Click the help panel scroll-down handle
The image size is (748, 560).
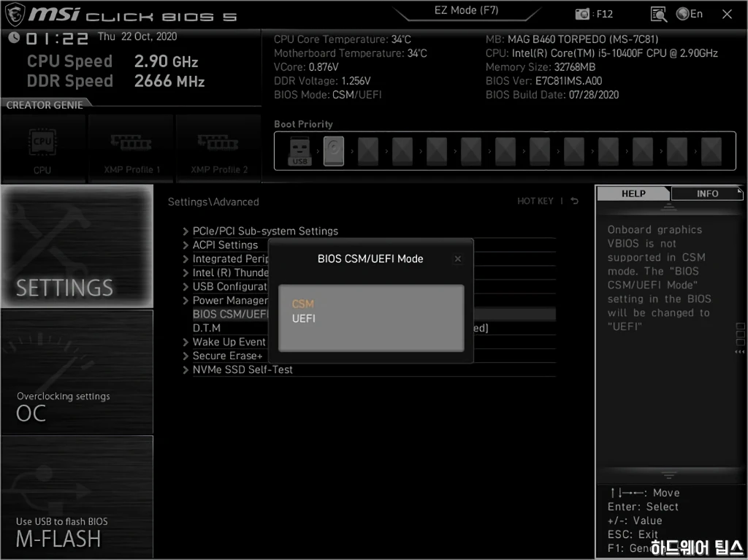[x=669, y=475]
